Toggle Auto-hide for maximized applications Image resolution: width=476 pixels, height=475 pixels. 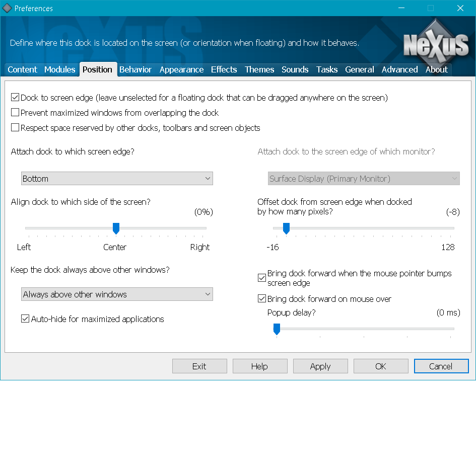(x=25, y=319)
